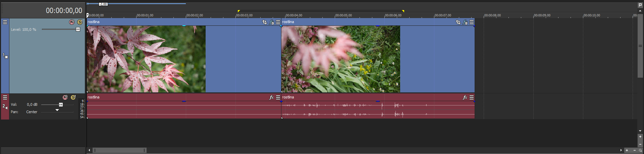Mute audio track 2
644x154 pixels.
pyautogui.click(x=65, y=97)
